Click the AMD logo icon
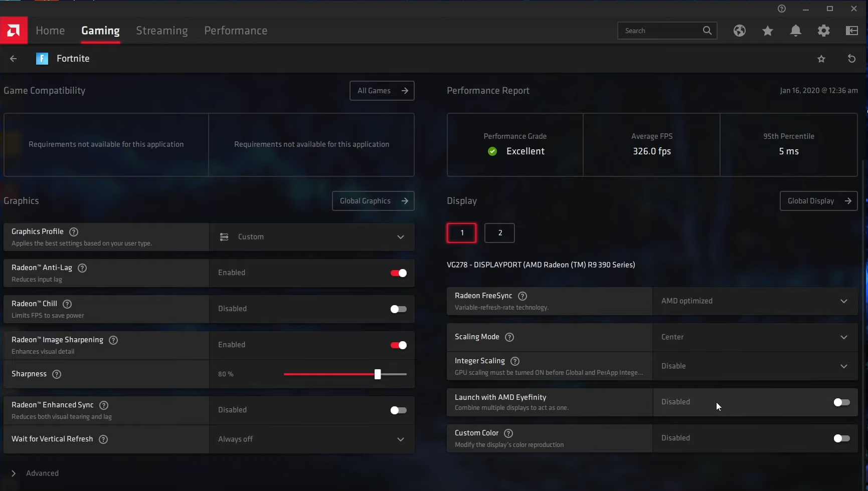Screen dimensions: 868x491 (x=14, y=31)
